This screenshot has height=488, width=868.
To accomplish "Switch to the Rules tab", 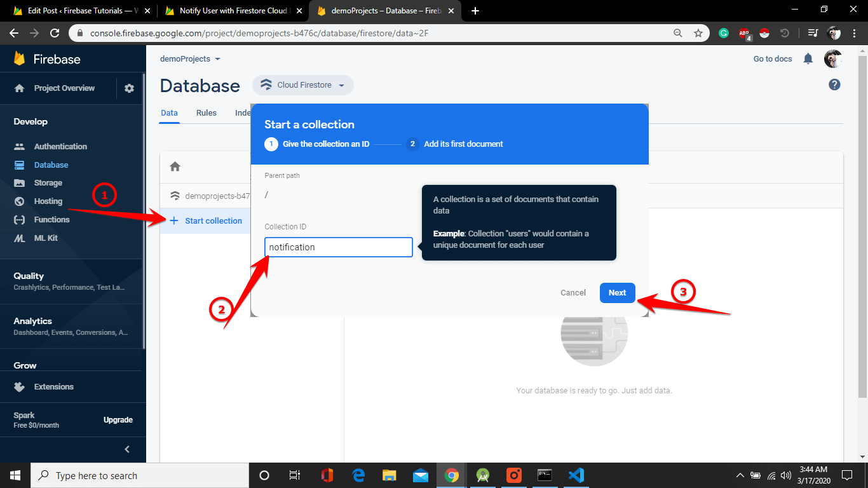I will point(207,113).
